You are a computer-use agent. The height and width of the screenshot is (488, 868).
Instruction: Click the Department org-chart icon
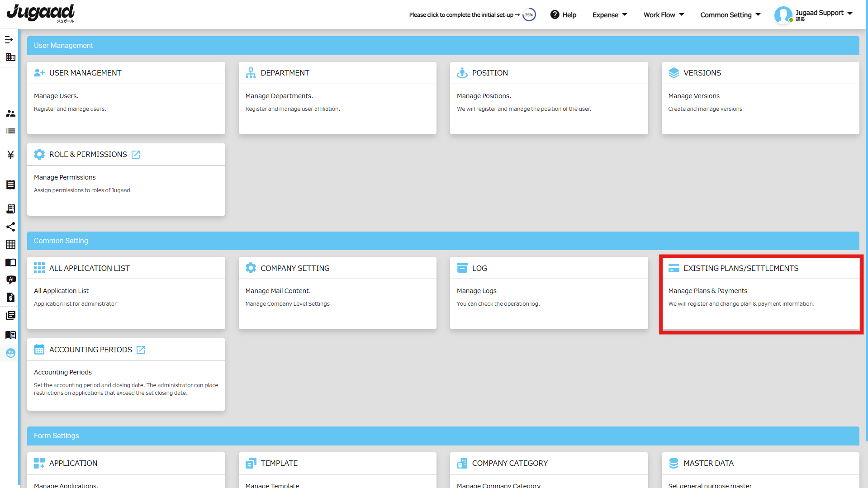(251, 73)
